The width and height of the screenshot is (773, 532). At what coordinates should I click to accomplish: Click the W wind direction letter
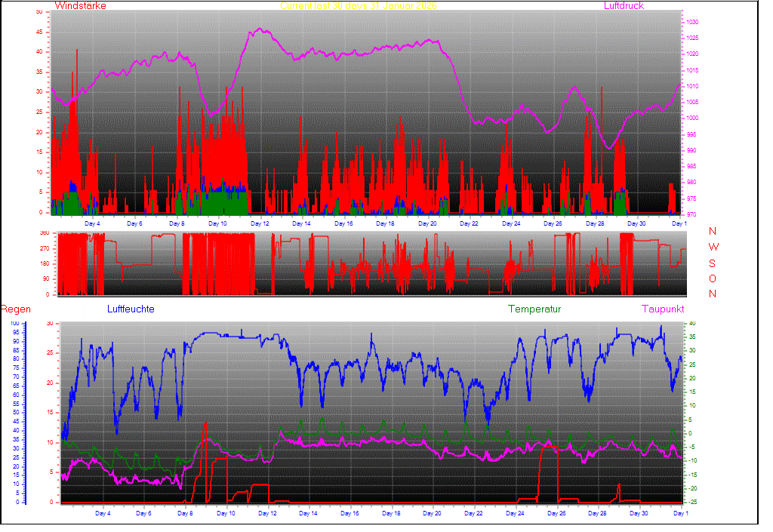(x=713, y=248)
